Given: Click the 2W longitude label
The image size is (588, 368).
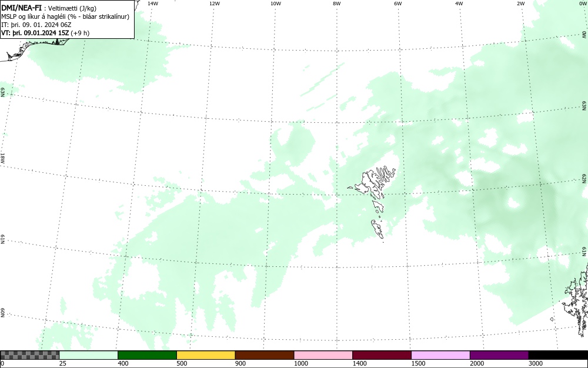Looking at the screenshot, I should 520,4.
